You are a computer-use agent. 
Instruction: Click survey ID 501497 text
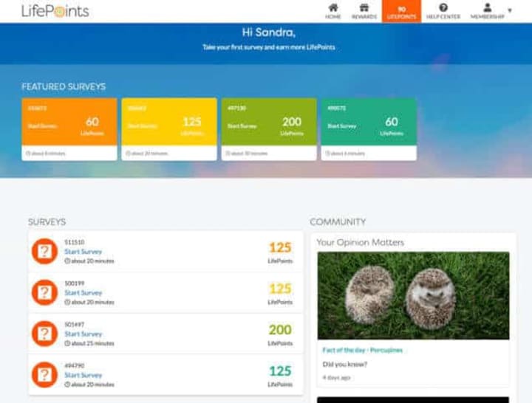[75, 325]
